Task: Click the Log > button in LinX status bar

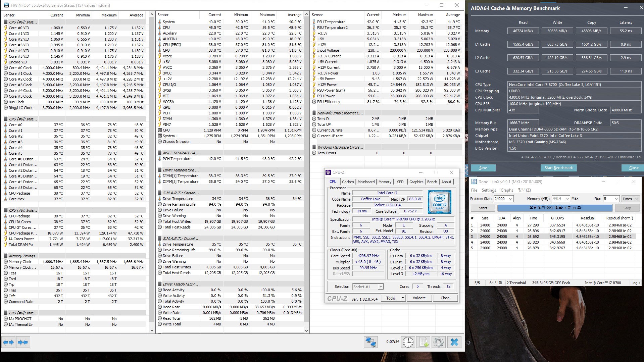Action: (636, 283)
